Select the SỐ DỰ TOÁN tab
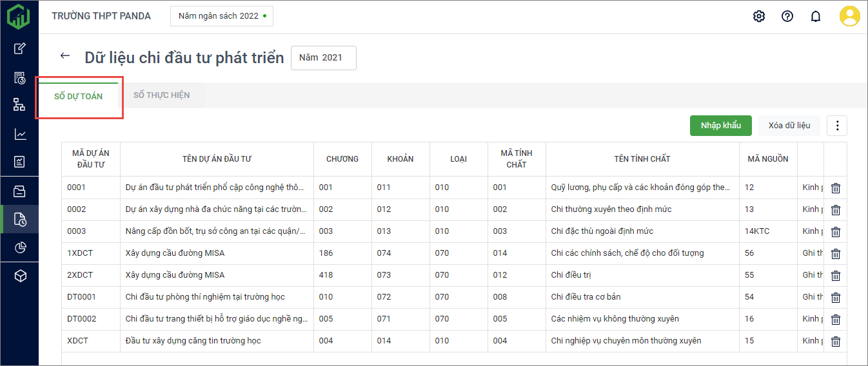The image size is (868, 366). (78, 97)
